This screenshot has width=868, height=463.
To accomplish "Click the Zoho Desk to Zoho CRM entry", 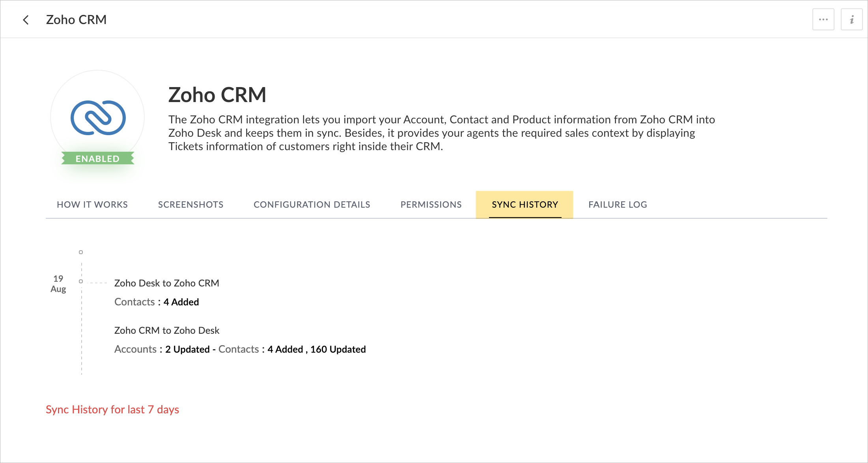I will pos(166,283).
